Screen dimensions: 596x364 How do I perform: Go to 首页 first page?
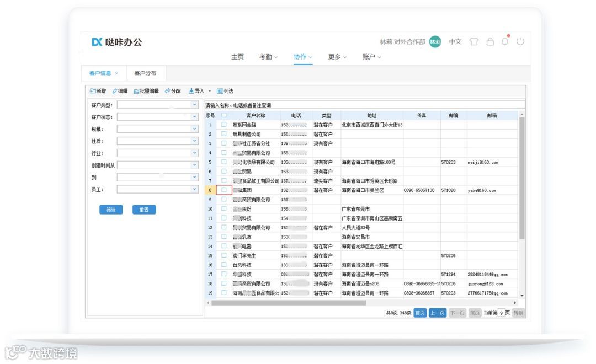[420, 313]
